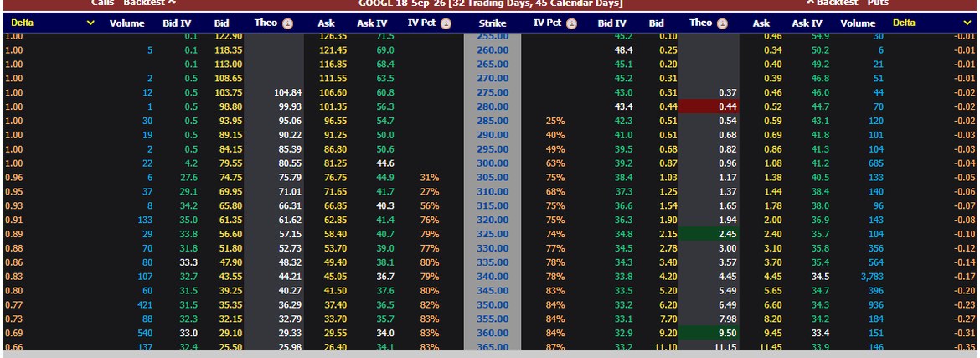Click call volume 421
The height and width of the screenshot is (358, 980).
pyautogui.click(x=145, y=305)
